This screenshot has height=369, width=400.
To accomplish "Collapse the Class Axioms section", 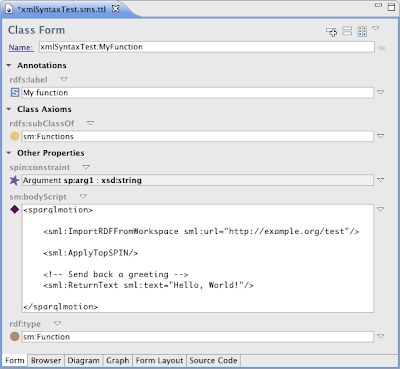I will pyautogui.click(x=9, y=109).
